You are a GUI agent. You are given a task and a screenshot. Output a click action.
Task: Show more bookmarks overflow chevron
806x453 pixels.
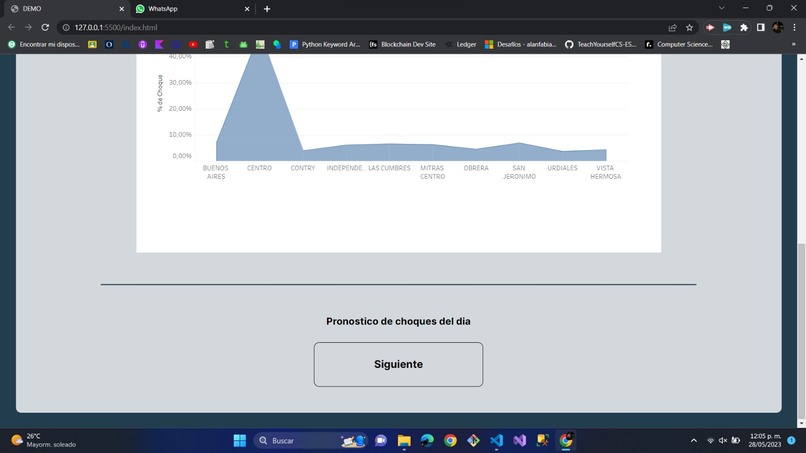tap(794, 45)
